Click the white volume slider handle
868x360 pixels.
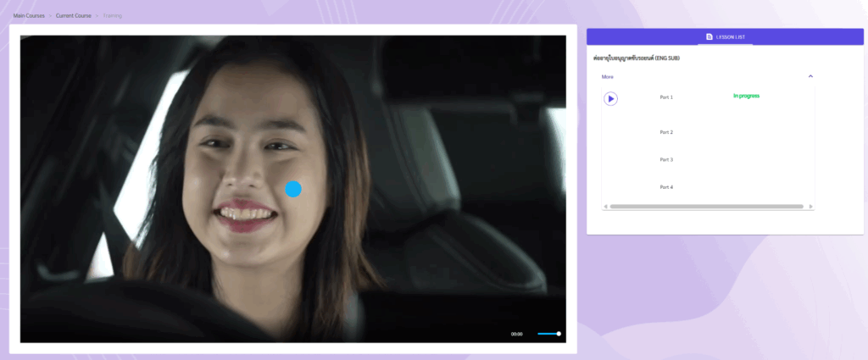(559, 334)
